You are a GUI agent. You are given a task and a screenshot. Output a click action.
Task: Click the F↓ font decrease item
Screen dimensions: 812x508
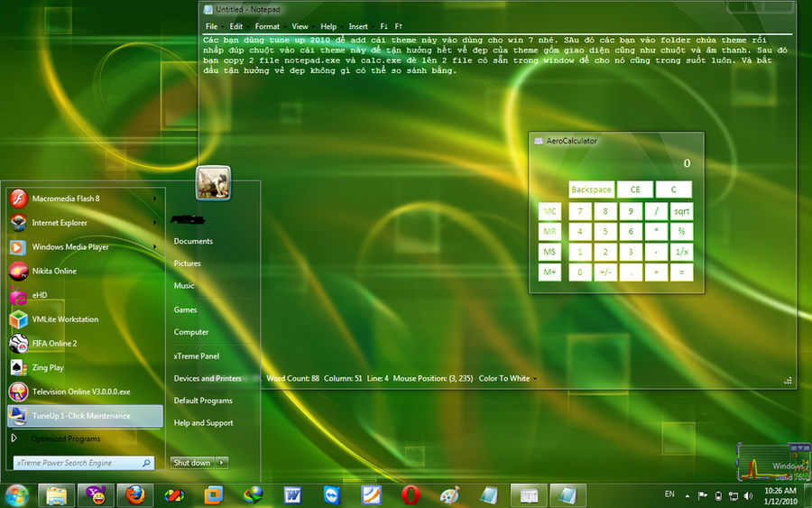pyautogui.click(x=383, y=26)
